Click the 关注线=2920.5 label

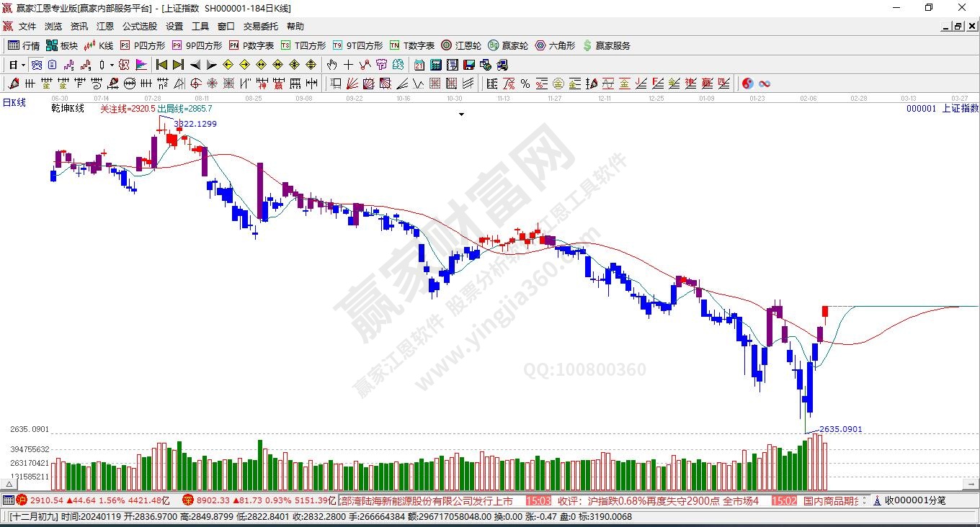[x=128, y=109]
